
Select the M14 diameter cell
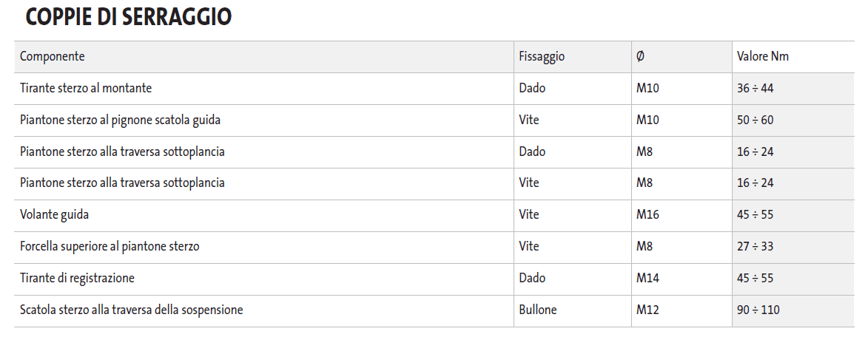647,279
